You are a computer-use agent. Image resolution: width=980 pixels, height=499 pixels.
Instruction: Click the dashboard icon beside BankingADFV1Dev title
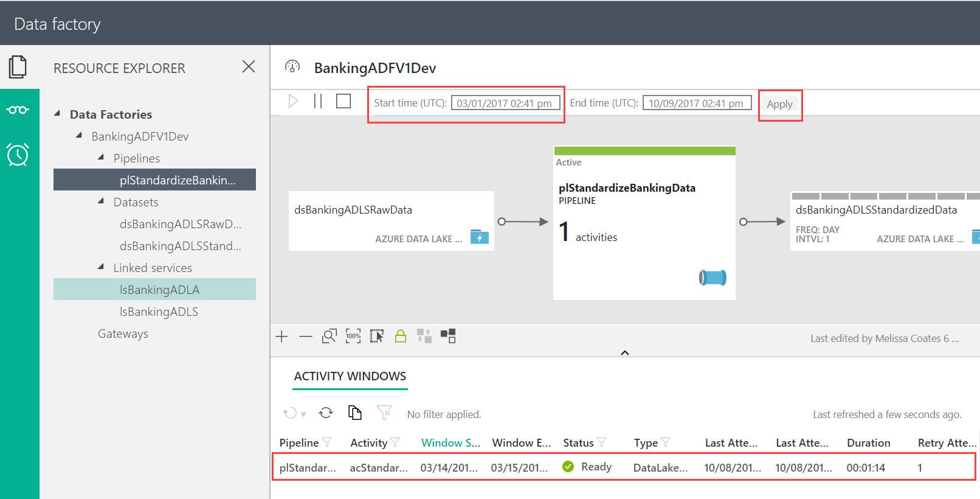[x=292, y=66]
